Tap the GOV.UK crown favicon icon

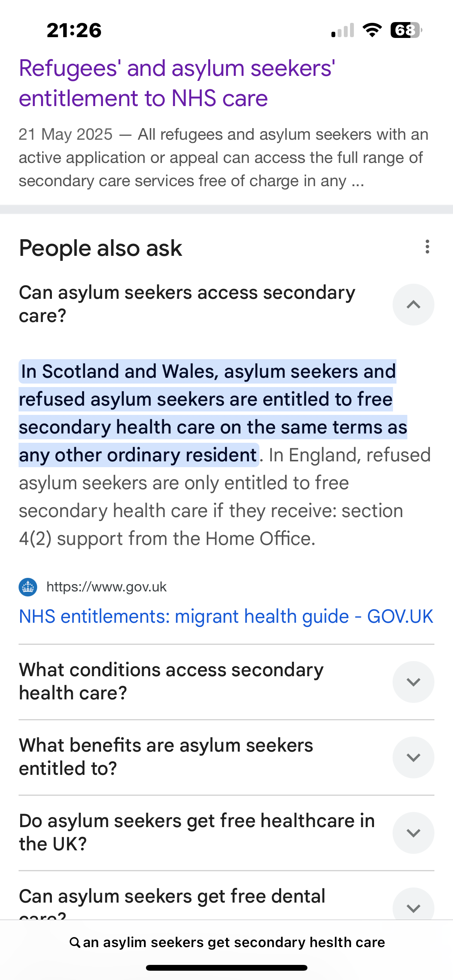(x=28, y=587)
